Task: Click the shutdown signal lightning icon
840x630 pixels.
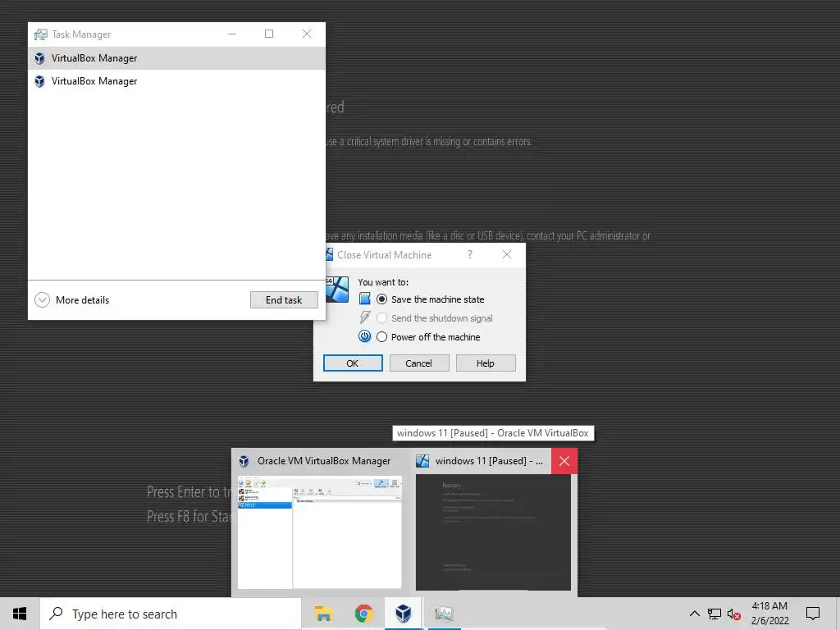Action: pos(365,317)
